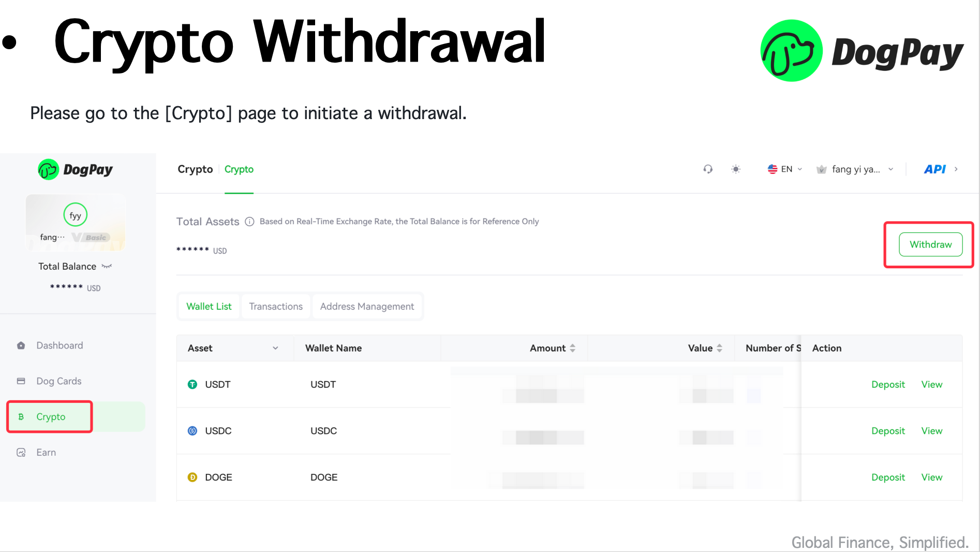
Task: Select the green Crypto top tab
Action: point(239,169)
